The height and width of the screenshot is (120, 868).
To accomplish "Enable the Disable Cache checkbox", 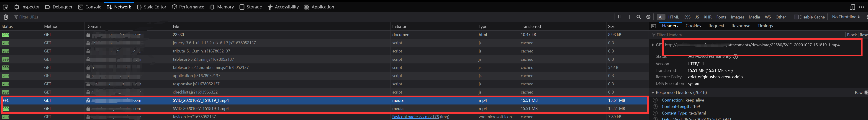I will [796, 17].
